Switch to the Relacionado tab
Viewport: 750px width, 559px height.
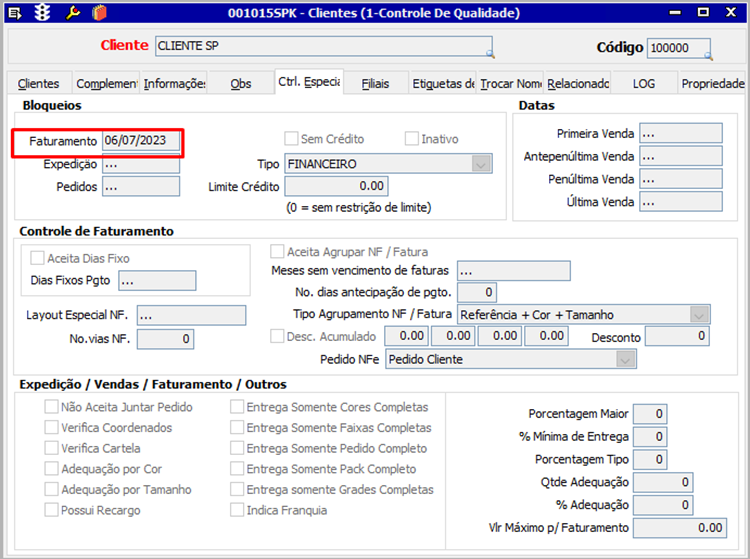(x=578, y=84)
